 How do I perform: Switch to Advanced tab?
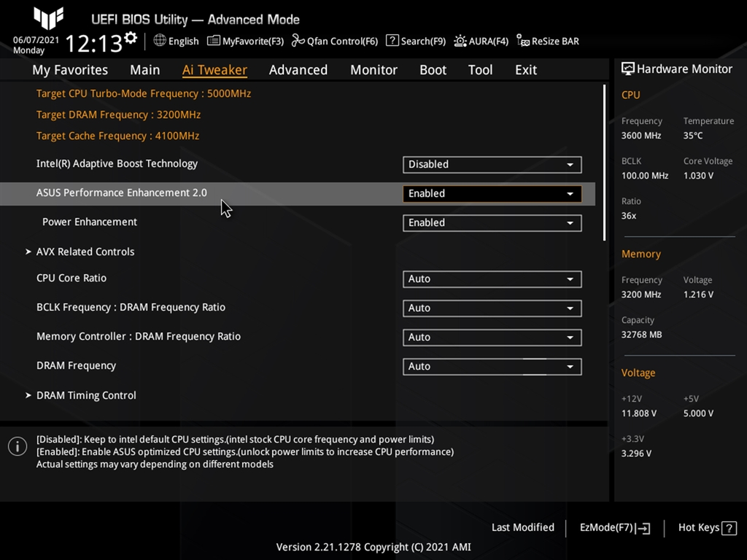coord(298,70)
